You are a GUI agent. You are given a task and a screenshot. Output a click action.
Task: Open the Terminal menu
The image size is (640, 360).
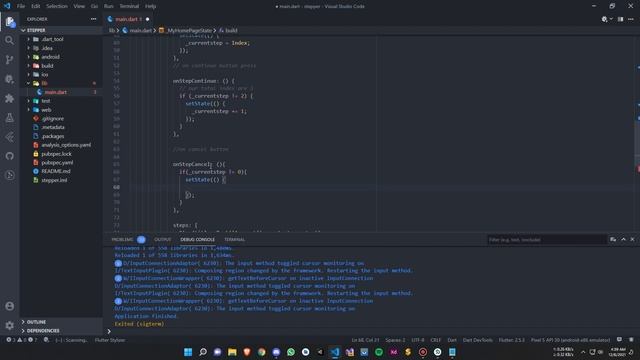pos(129,6)
